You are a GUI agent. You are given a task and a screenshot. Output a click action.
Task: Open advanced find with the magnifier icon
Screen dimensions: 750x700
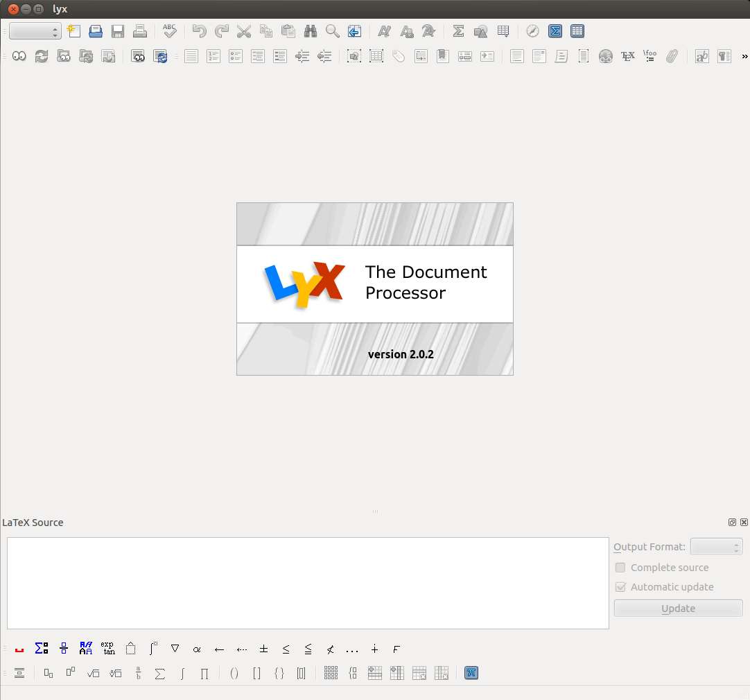333,31
